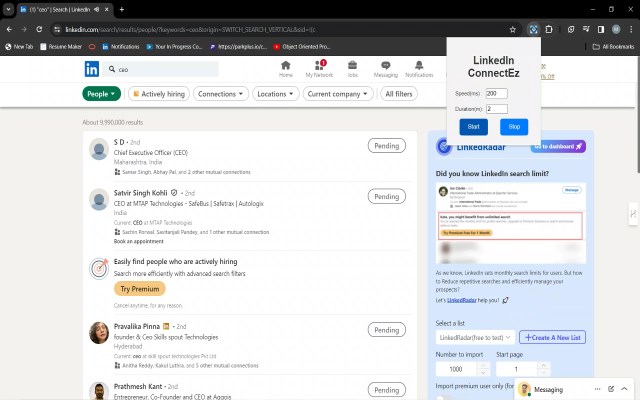The image size is (640, 400).
Task: Expand the People filter dropdown
Action: pos(101,94)
